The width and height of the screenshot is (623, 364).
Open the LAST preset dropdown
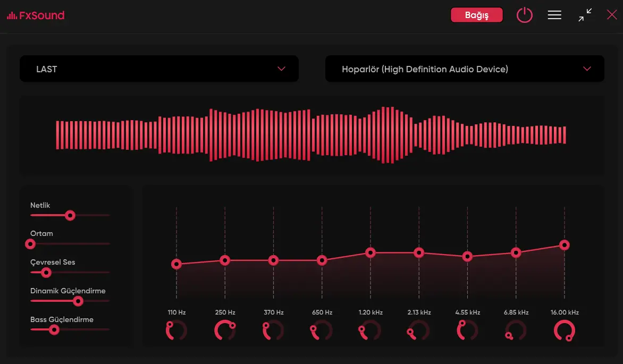[159, 69]
